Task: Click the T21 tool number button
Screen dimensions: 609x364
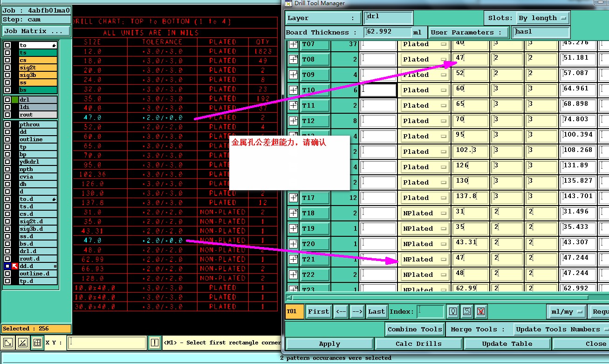Action: 315,259
